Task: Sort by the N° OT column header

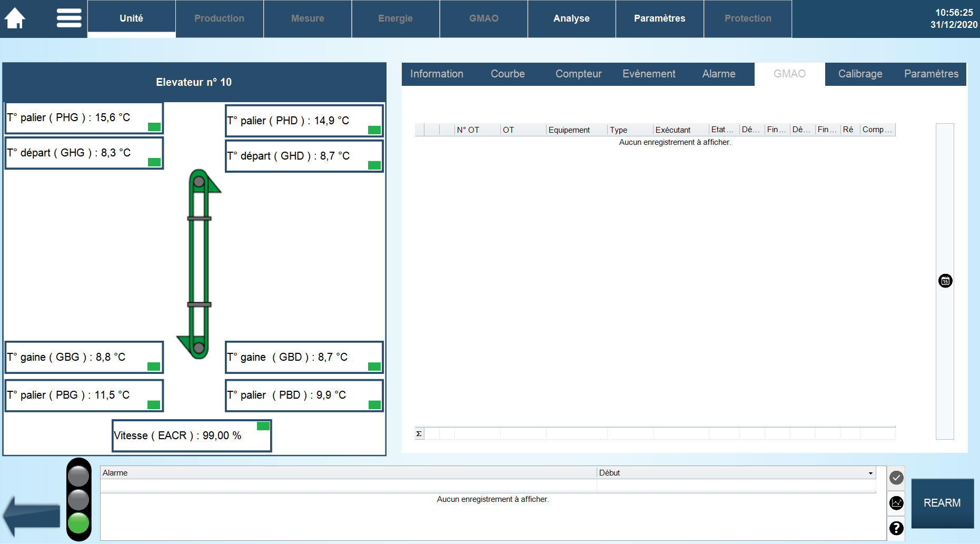Action: click(468, 130)
